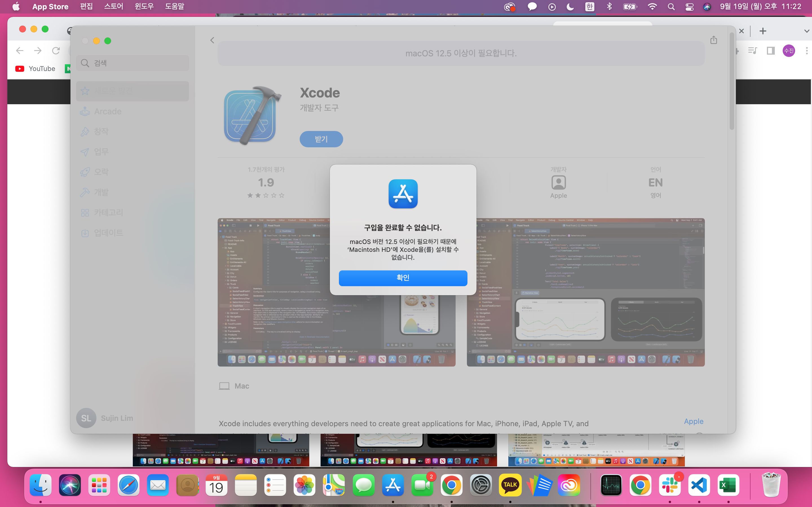Screen dimensions: 812x507
Task: Click the Bluetooth status icon
Action: (609, 6)
